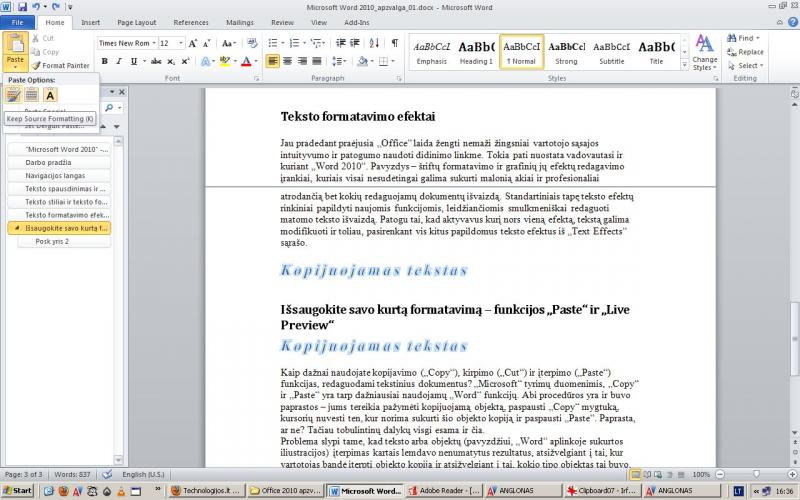Click the Shrink Font icon
The width and height of the screenshot is (800, 500).
[207, 43]
